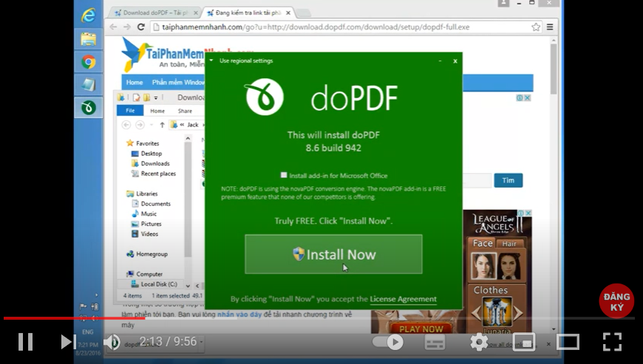Open Pictures library
The height and width of the screenshot is (364, 643).
click(151, 224)
